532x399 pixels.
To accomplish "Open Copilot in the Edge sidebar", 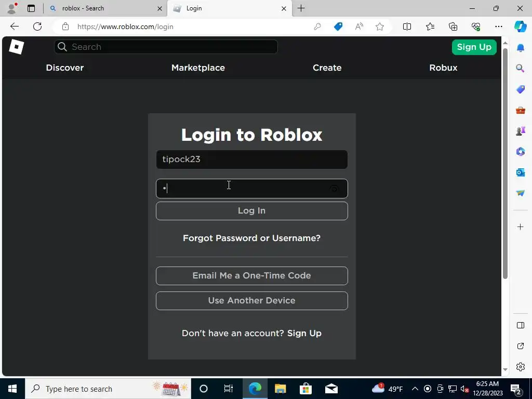I will coord(520,26).
